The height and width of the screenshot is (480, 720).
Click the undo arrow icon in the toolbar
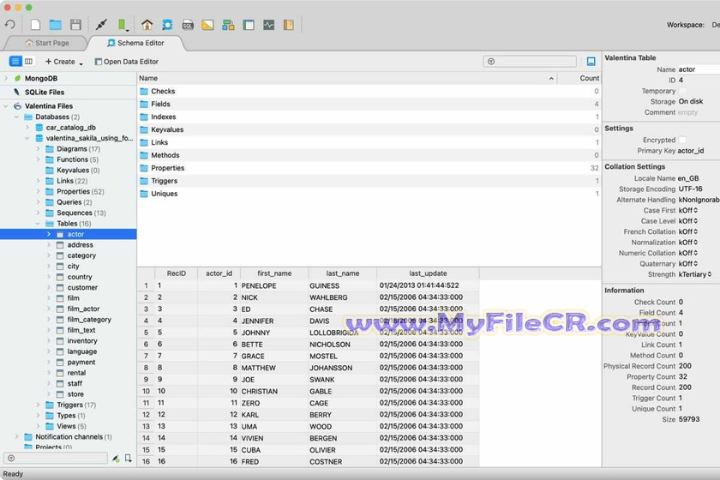(x=10, y=24)
